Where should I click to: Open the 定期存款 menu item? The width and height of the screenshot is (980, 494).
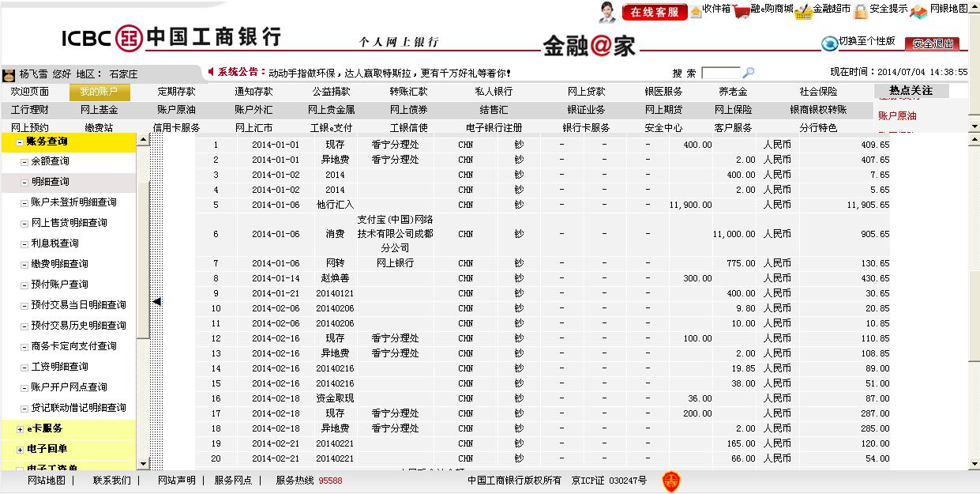click(x=176, y=92)
